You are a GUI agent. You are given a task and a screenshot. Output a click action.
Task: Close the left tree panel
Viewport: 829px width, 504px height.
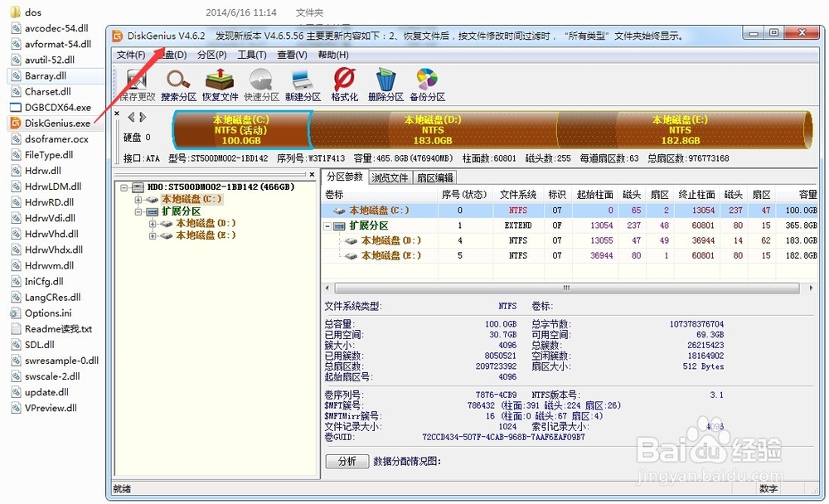pyautogui.click(x=312, y=174)
